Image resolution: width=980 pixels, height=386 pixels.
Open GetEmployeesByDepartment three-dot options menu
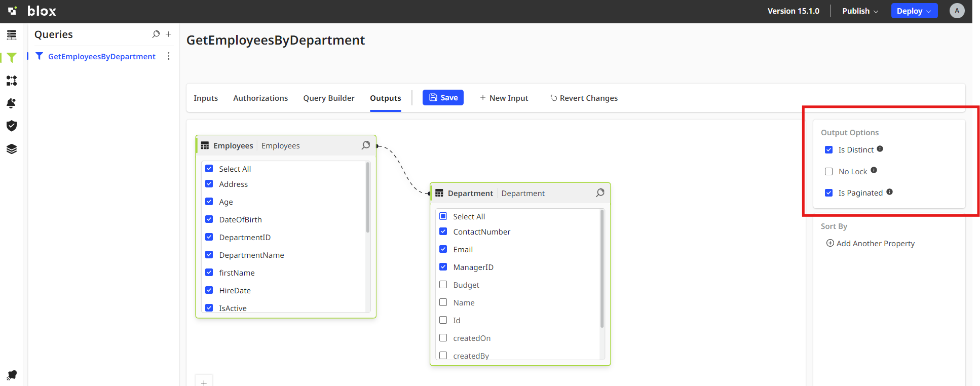click(169, 56)
